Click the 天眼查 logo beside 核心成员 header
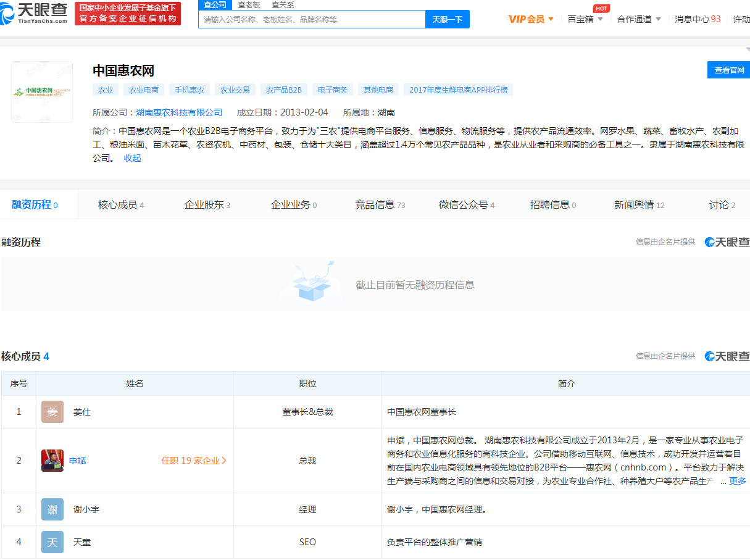The width and height of the screenshot is (750, 560). click(727, 356)
